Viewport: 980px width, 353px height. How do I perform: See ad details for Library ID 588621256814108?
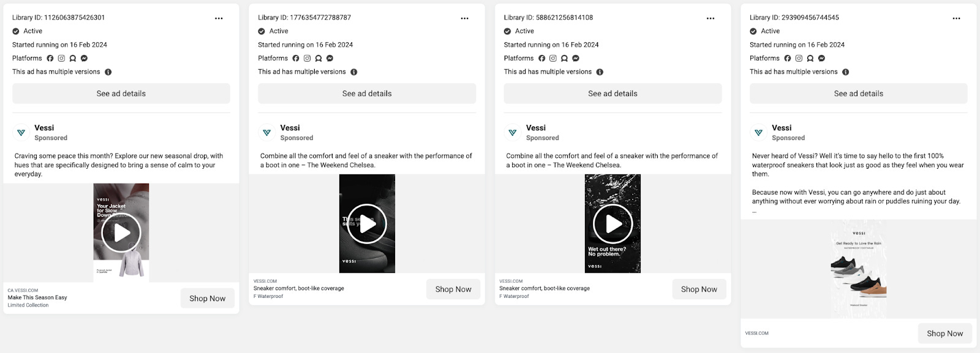(x=612, y=94)
